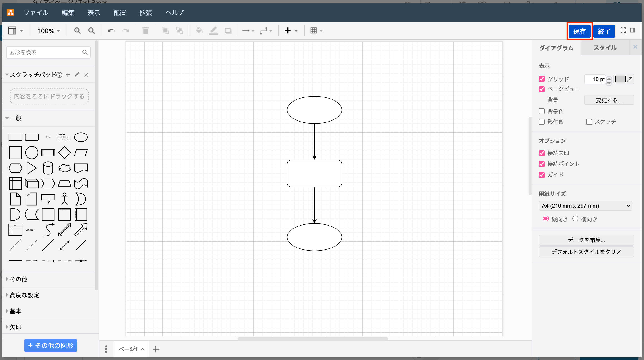The width and height of the screenshot is (644, 360).
Task: Click the zoom in magnifier icon
Action: (77, 30)
